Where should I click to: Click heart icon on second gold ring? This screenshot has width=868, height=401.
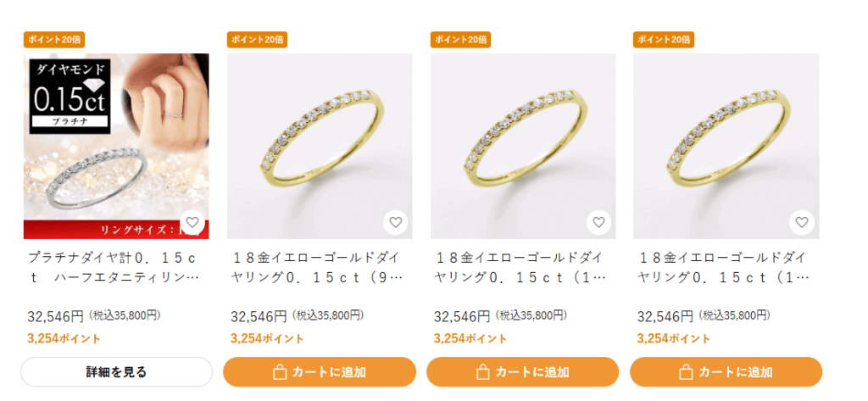395,223
